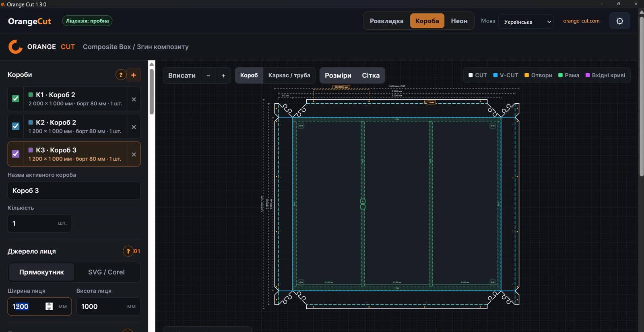
Task: Select the K2 · Короб 2 box row
Action: tap(74, 126)
